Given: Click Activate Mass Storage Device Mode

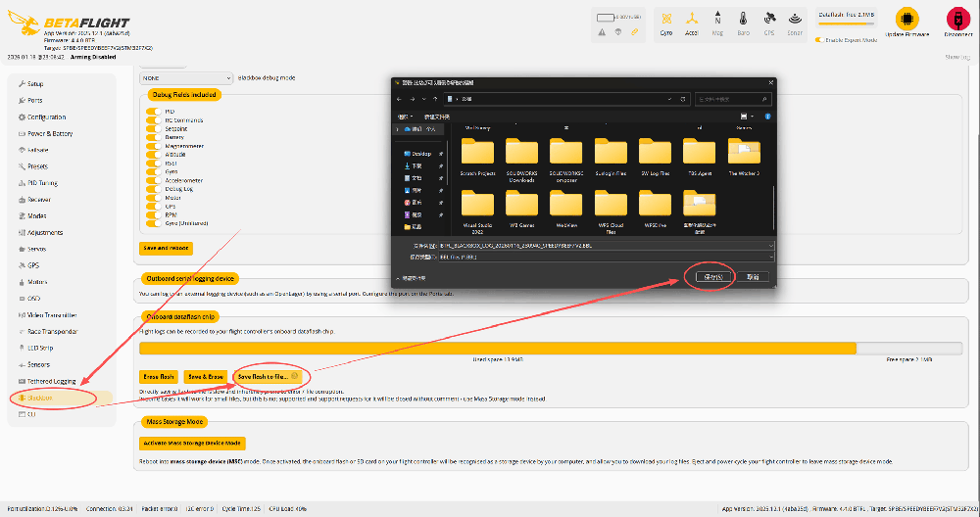Looking at the screenshot, I should (192, 444).
